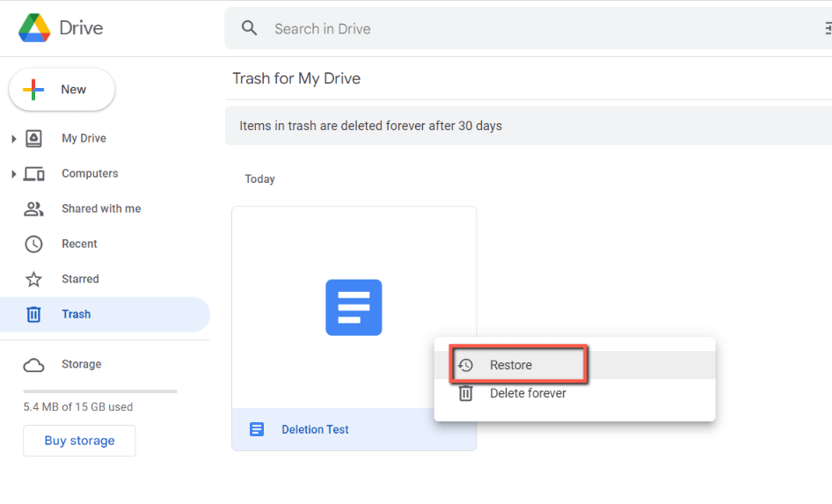
Task: Click the Delete forever trash icon
Action: pos(465,393)
